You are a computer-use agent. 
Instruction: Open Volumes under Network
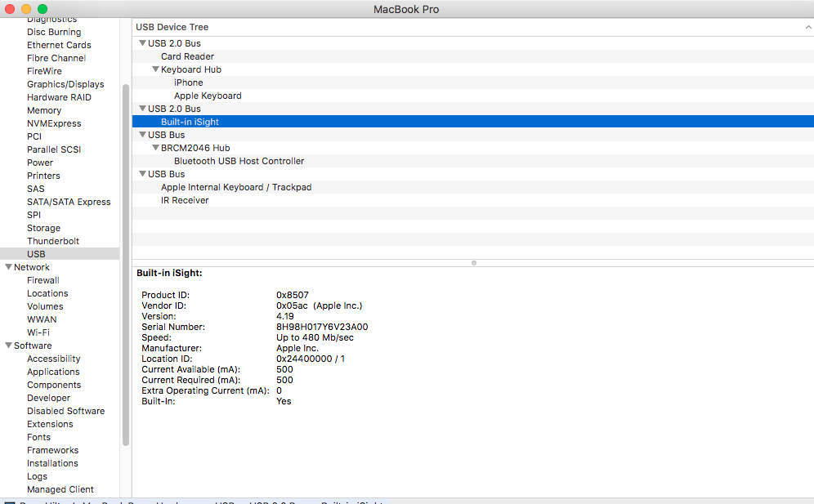coord(45,306)
